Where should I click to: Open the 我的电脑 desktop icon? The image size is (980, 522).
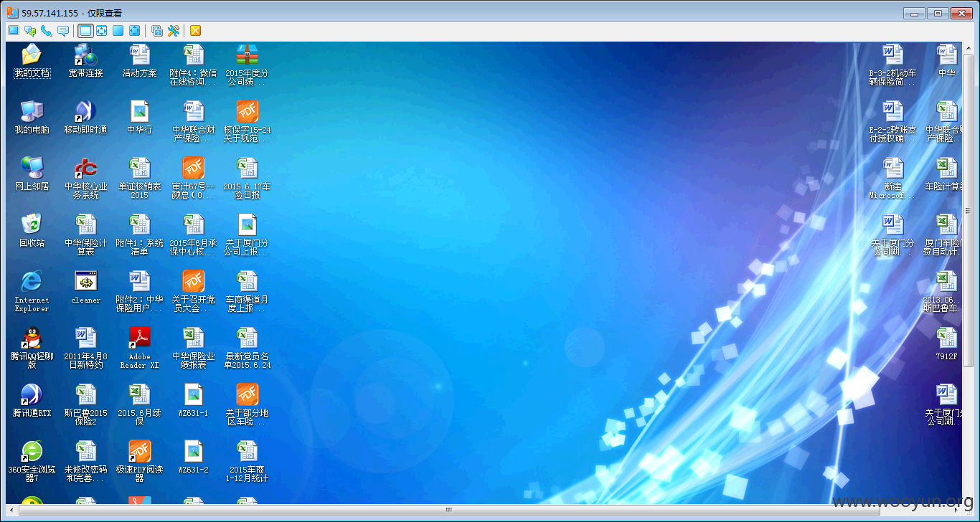[x=32, y=118]
